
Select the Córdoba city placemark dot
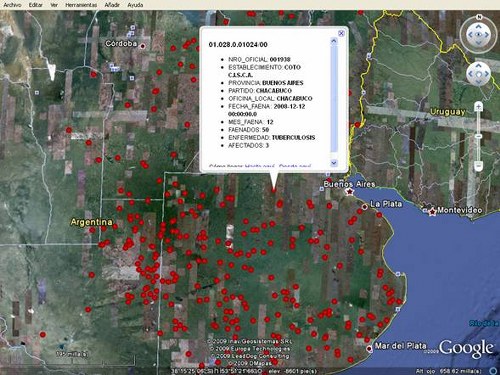[143, 46]
